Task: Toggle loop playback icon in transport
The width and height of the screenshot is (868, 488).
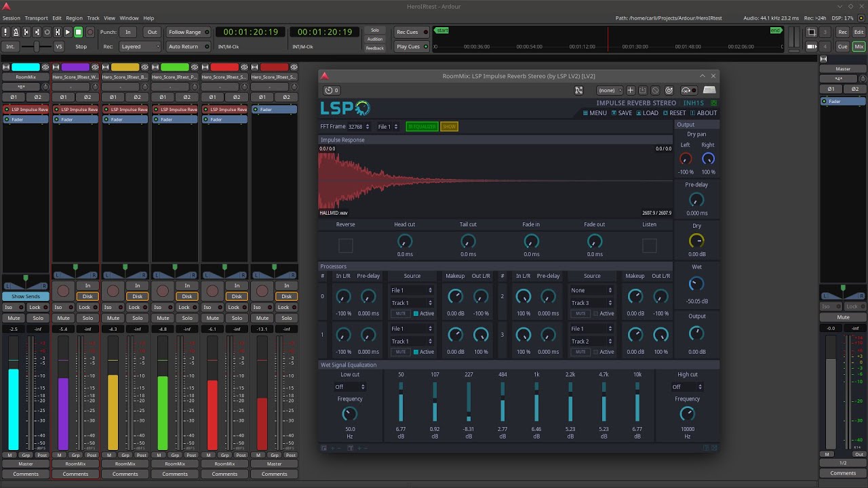Action: (x=47, y=32)
